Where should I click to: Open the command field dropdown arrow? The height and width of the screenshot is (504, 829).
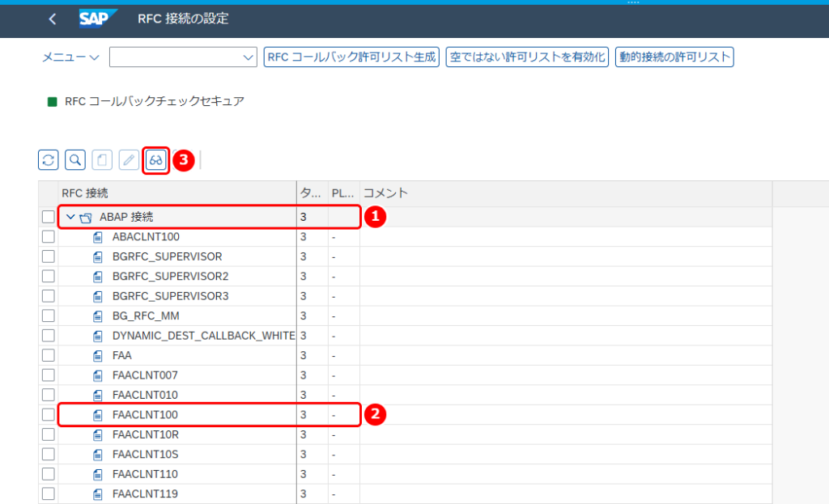pos(248,57)
